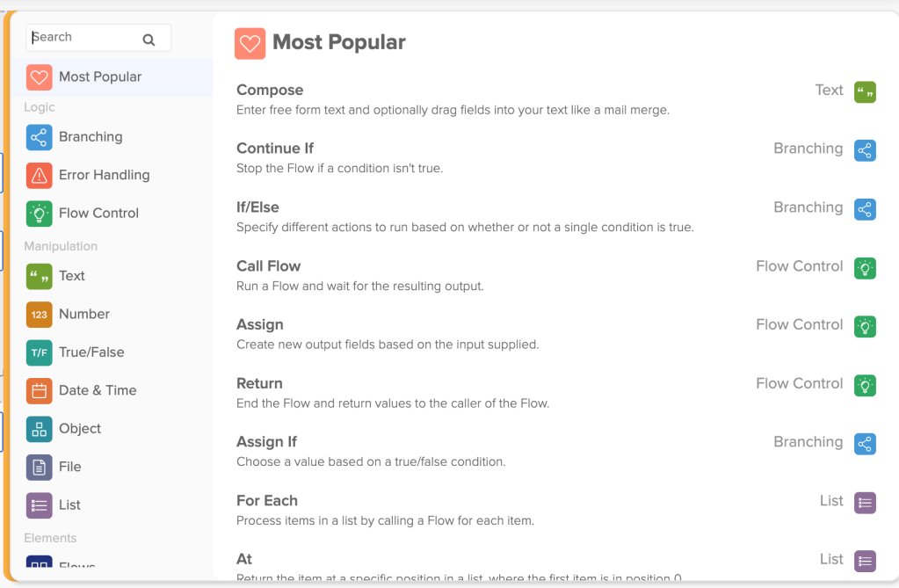Pick the Call Flow function
899x588 pixels.
(268, 266)
